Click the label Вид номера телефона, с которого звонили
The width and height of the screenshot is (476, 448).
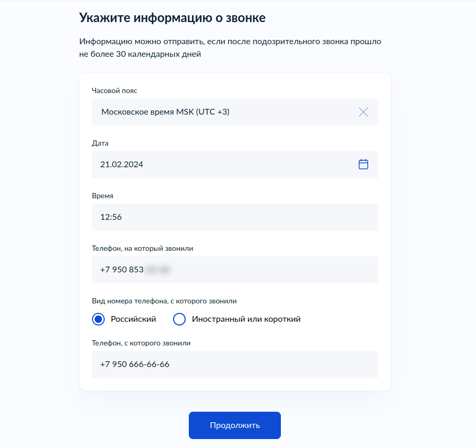click(164, 301)
